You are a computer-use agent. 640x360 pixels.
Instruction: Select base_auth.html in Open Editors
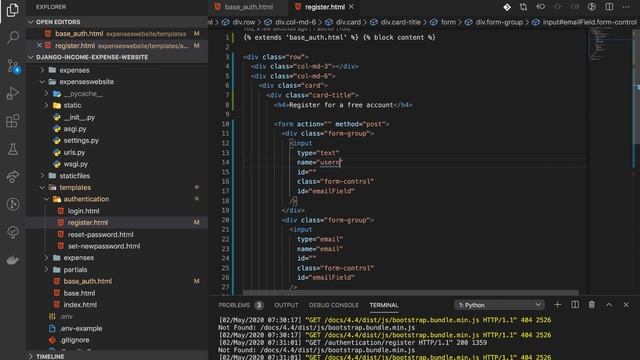[x=79, y=33]
